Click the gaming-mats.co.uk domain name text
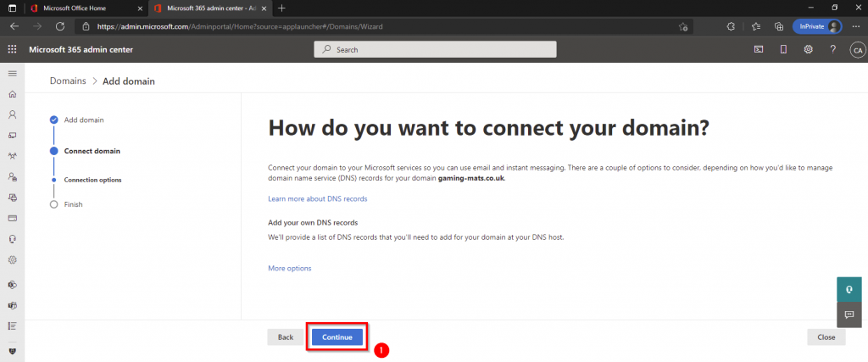Viewport: 868px width, 362px height. pyautogui.click(x=471, y=179)
